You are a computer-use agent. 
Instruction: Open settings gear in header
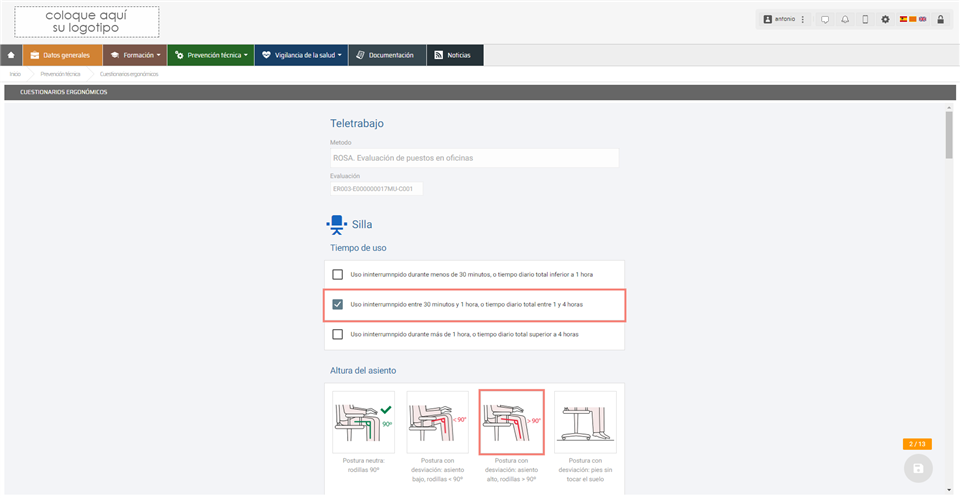(x=885, y=20)
